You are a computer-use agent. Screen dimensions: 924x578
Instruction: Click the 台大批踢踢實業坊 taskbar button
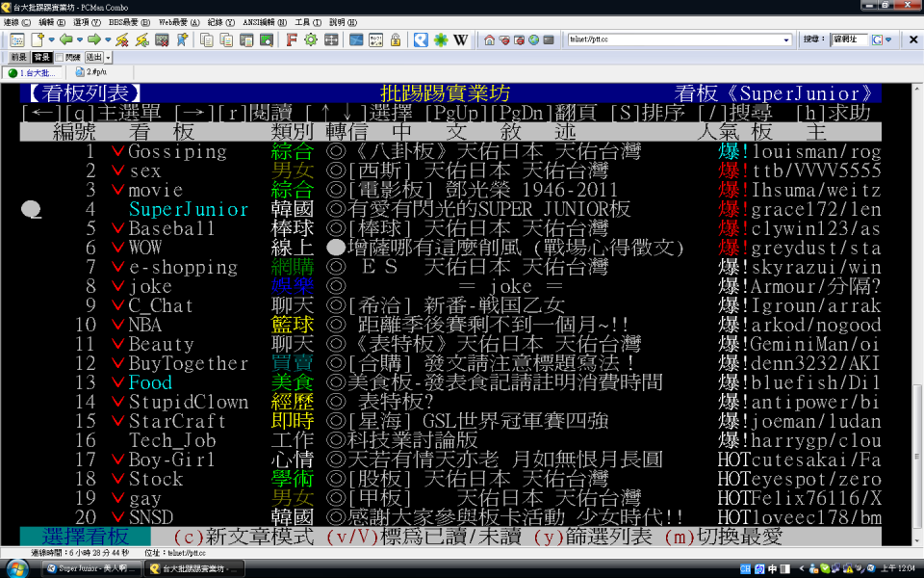click(195, 568)
